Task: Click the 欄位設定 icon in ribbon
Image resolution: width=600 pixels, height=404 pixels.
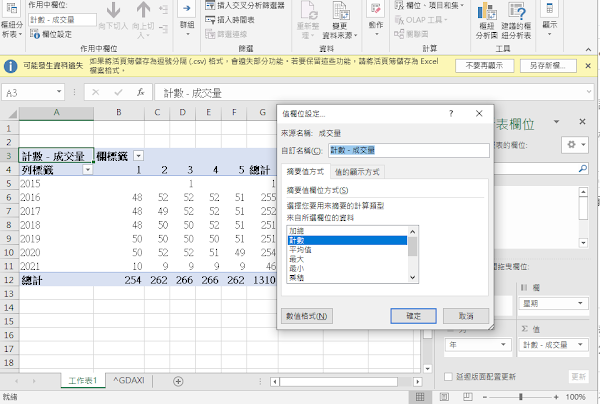Action: click(x=34, y=34)
